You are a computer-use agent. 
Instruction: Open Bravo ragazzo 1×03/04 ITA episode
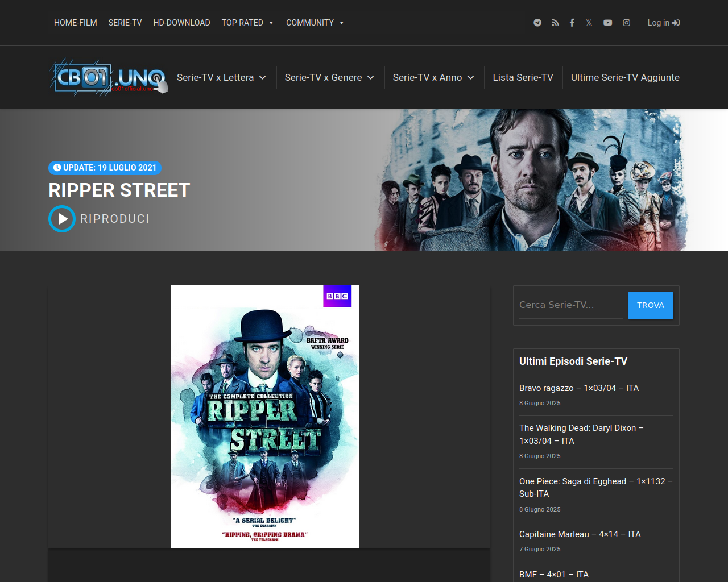click(x=579, y=388)
